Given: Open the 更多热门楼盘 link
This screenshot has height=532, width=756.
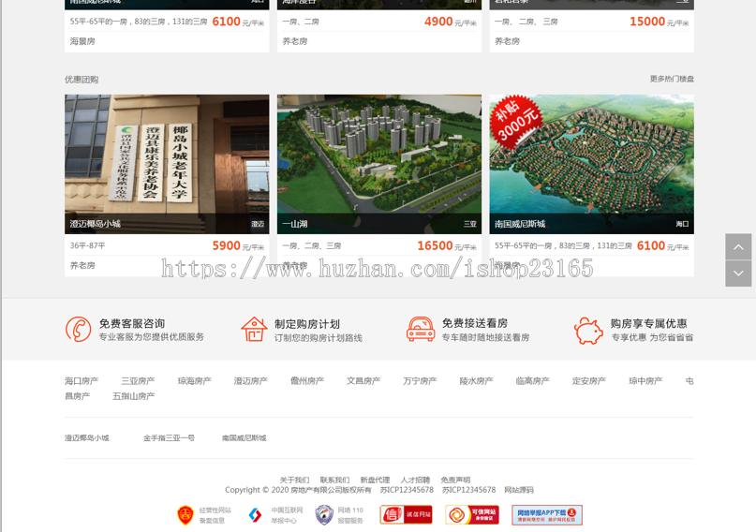Looking at the screenshot, I should (672, 79).
